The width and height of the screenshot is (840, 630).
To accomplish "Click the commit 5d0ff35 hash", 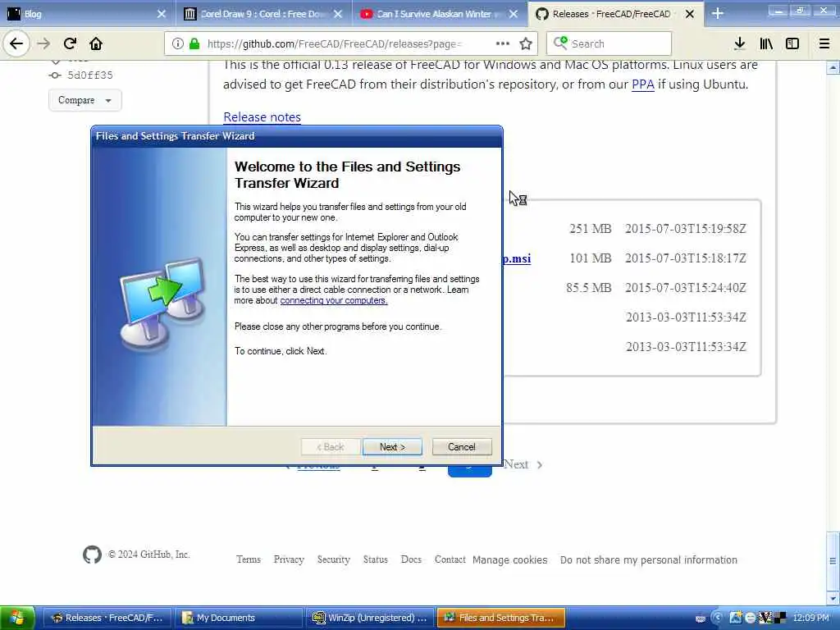I will pyautogui.click(x=90, y=75).
